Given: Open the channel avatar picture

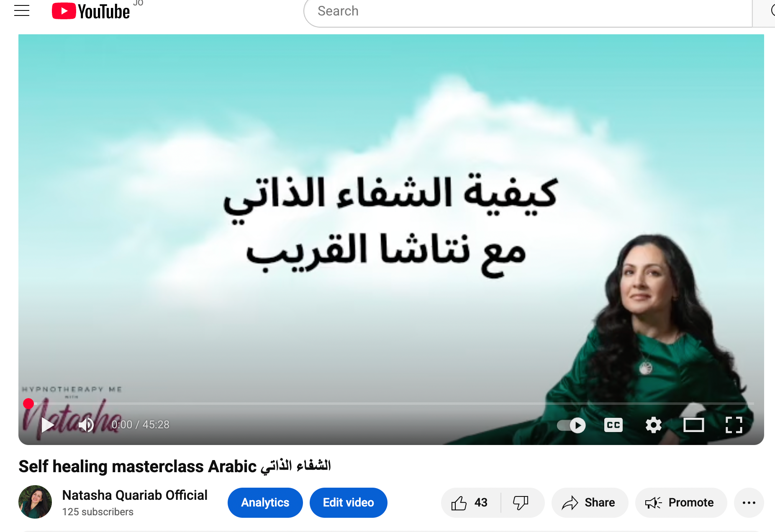Looking at the screenshot, I should click(35, 502).
